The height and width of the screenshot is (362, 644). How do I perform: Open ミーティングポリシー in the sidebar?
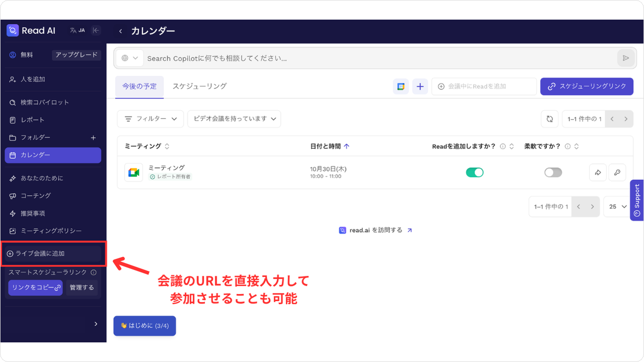(53, 231)
